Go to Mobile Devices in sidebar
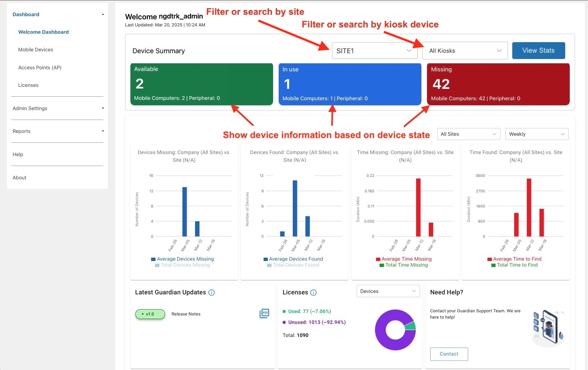 [35, 50]
